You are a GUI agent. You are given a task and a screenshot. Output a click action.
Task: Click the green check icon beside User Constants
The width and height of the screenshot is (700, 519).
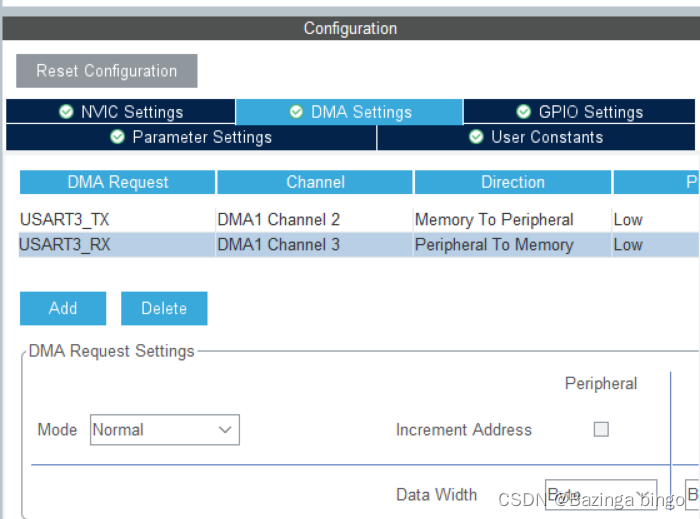476,137
